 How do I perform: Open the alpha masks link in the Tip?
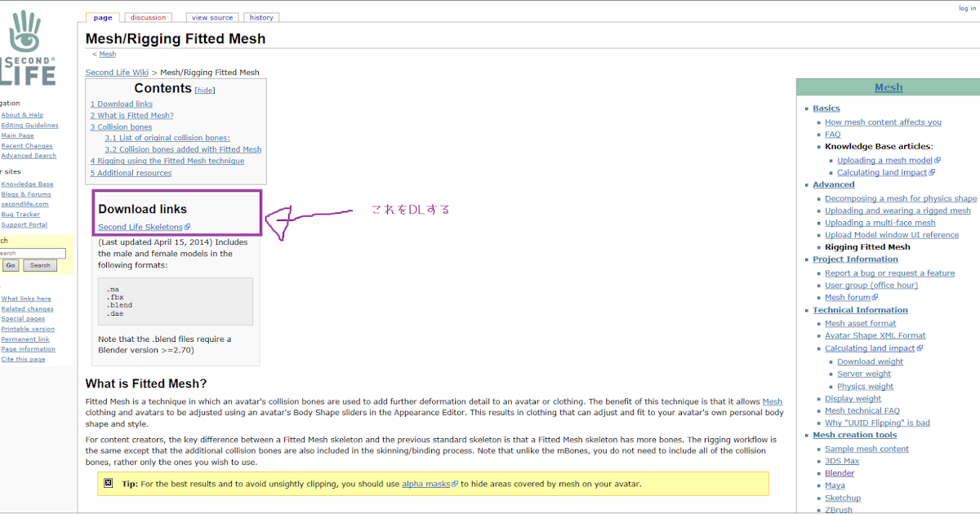[x=426, y=484]
